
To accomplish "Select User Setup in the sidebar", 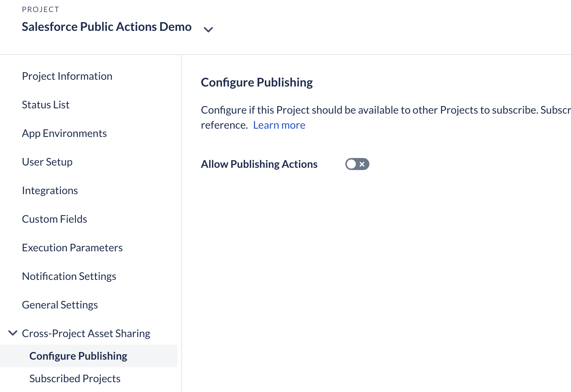I will 47,162.
